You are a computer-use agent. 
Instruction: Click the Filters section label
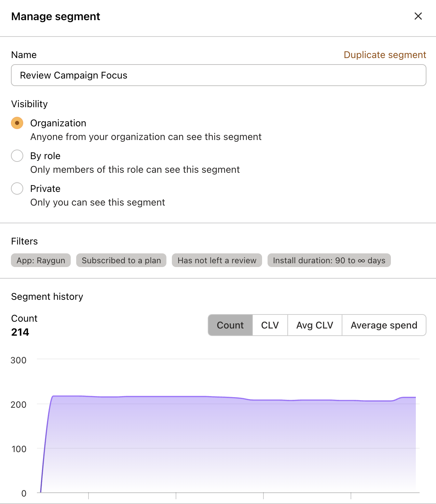click(24, 241)
